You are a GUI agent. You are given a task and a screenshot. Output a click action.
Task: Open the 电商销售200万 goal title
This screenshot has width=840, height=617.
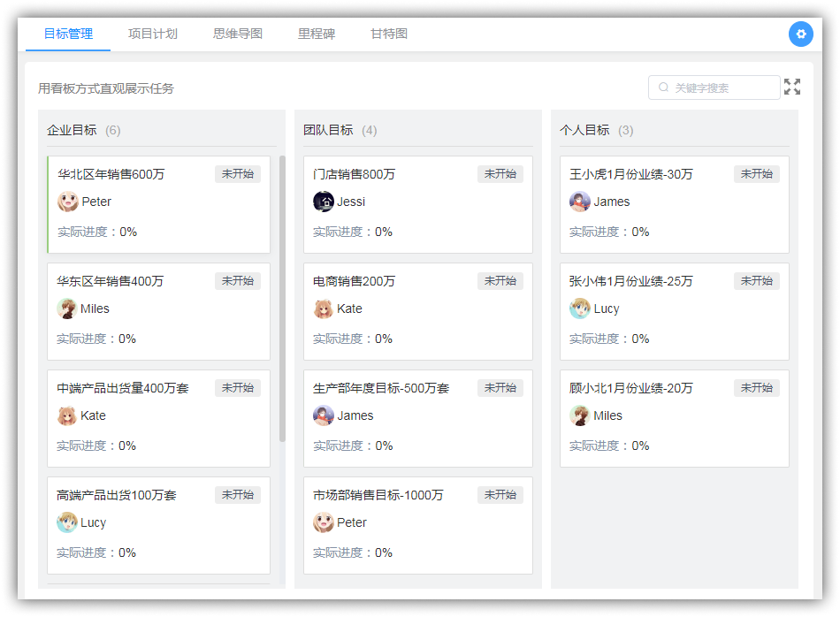(x=354, y=281)
